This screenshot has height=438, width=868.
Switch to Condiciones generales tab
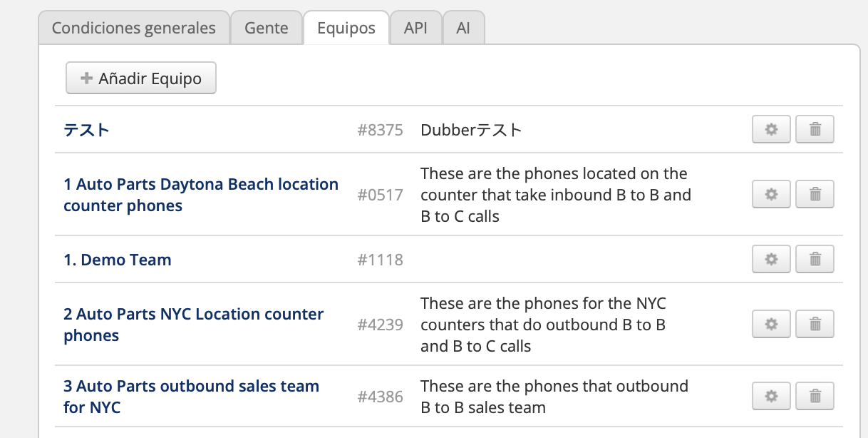[134, 29]
